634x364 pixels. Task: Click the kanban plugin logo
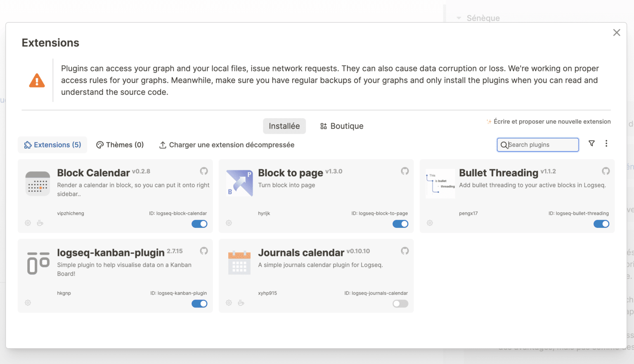point(38,263)
